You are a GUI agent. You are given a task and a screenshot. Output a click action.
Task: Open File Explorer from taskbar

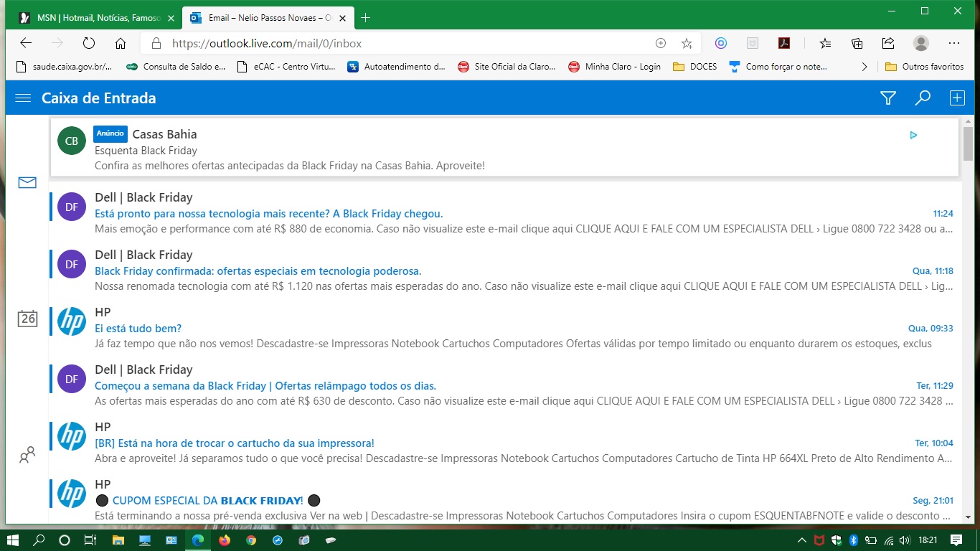point(118,540)
